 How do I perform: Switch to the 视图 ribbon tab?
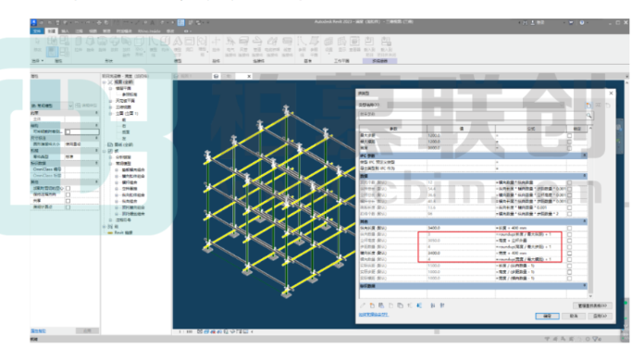93,31
